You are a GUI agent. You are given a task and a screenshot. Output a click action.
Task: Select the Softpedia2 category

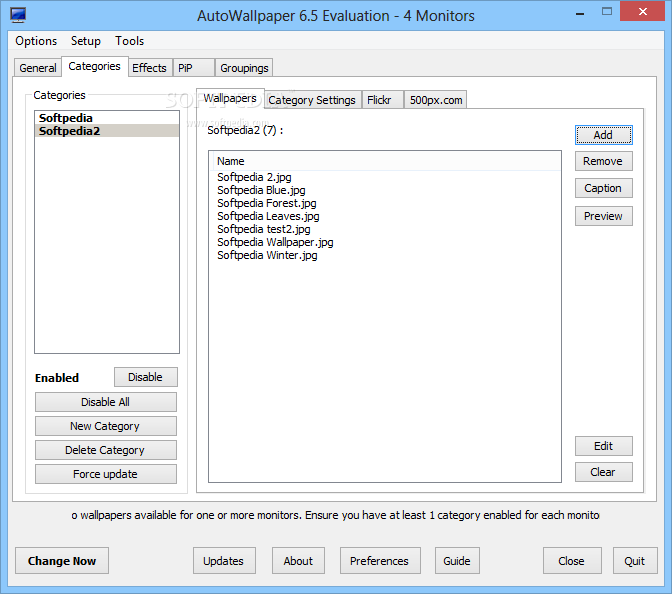pos(107,131)
